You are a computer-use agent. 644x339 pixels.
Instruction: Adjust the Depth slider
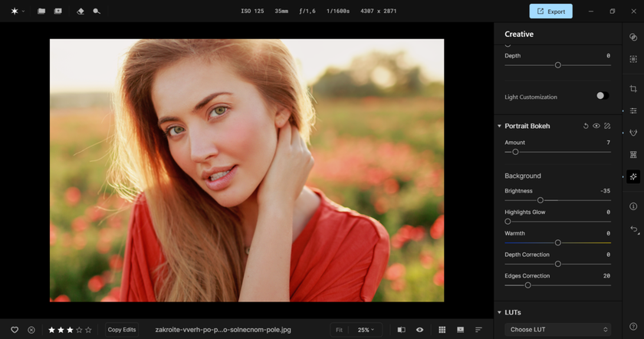tap(558, 65)
